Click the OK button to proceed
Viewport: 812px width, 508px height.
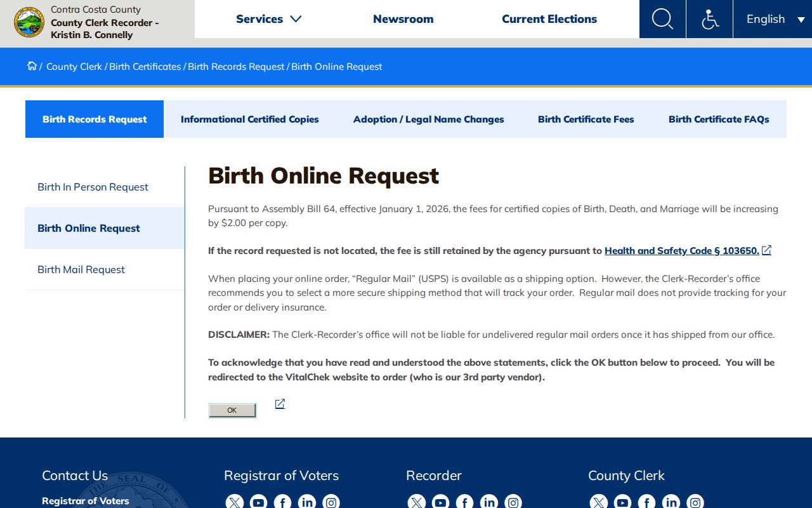[x=232, y=410]
